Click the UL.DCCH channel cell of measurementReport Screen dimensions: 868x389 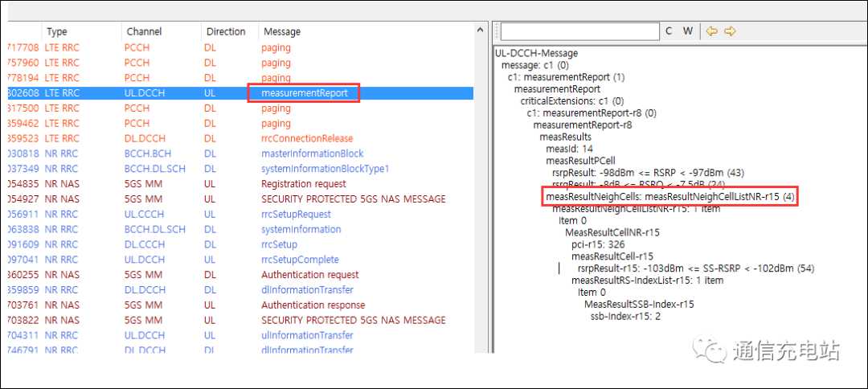[144, 93]
